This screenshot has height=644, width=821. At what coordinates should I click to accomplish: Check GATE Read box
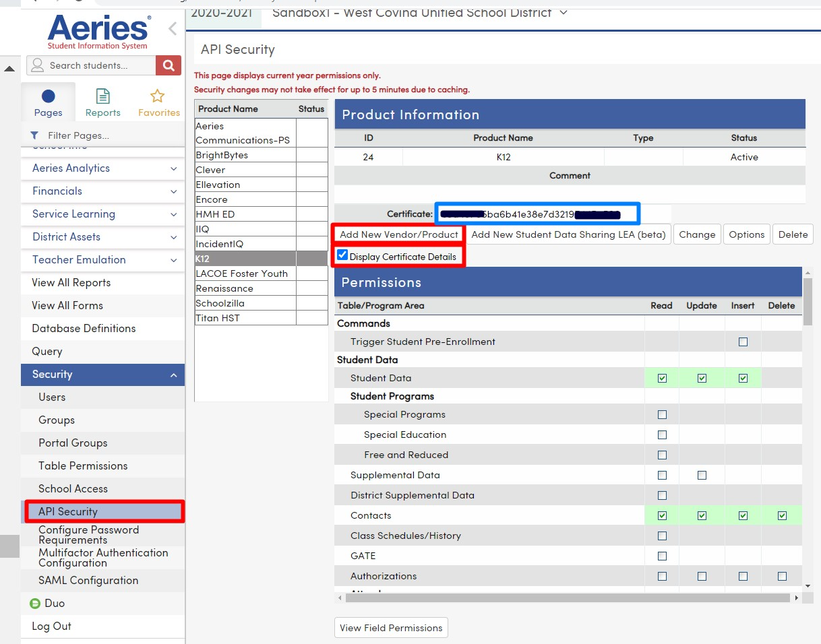[x=662, y=556]
